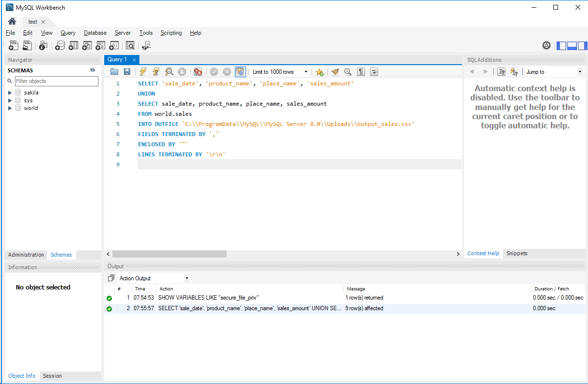Close the Query 1 tab
The width and height of the screenshot is (588, 384).
point(134,60)
